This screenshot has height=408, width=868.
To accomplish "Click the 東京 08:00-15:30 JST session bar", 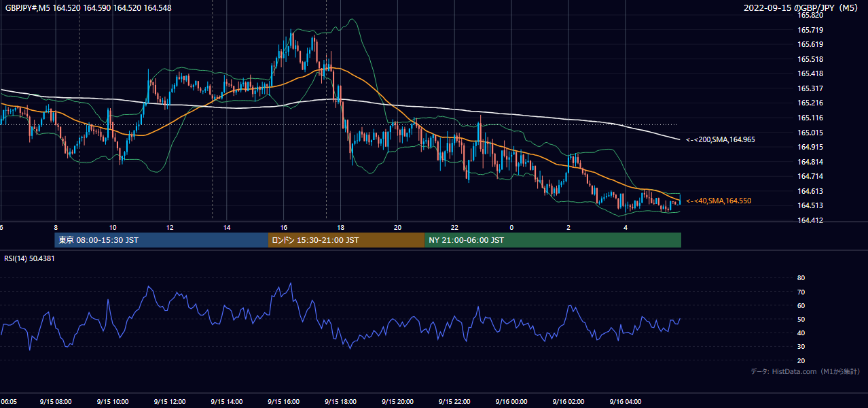I will [162, 240].
